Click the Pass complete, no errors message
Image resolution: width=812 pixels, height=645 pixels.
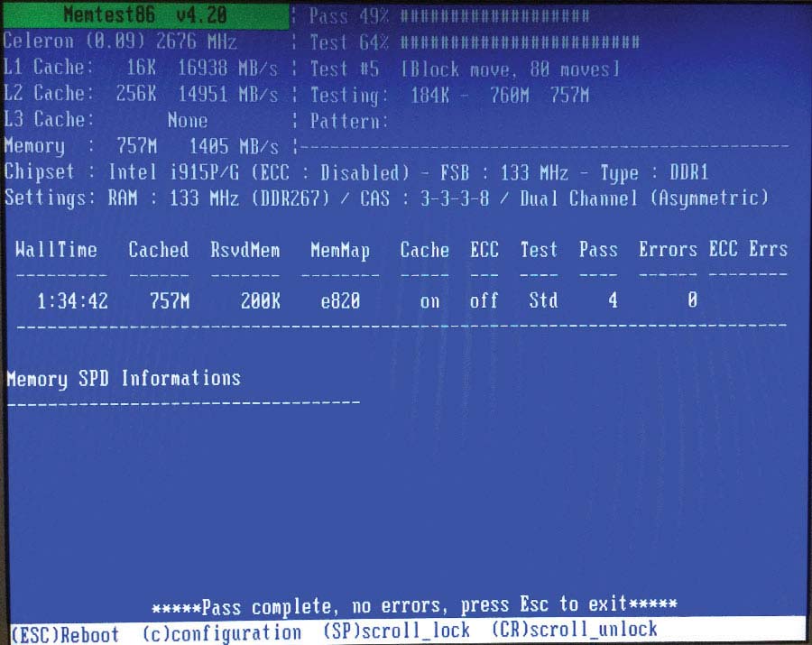point(414,605)
